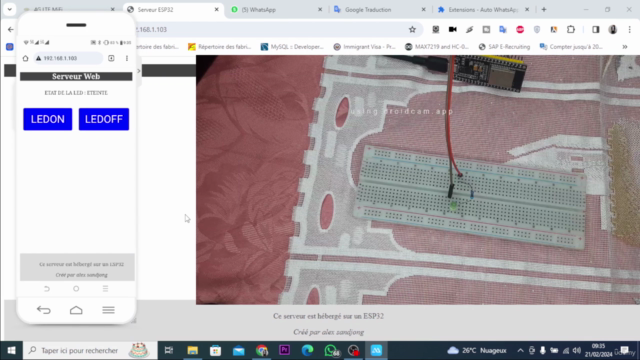This screenshot has width=640, height=360.
Task: Open Task View on taskbar
Action: pos(169,350)
